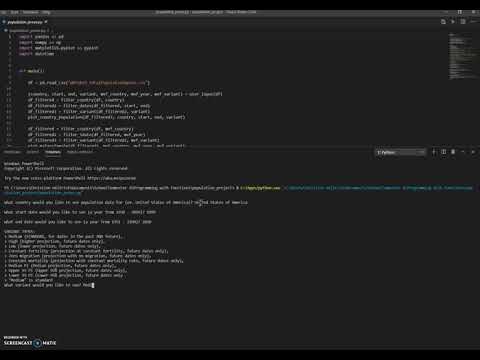The height and width of the screenshot is (360, 480).
Task: Click the 'import pandas as pd' line
Action: point(41,37)
